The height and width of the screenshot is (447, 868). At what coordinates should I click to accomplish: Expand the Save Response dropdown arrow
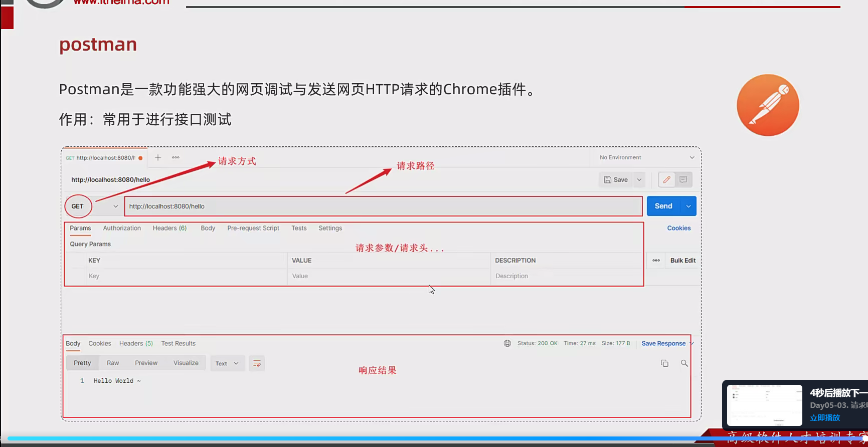pos(691,343)
